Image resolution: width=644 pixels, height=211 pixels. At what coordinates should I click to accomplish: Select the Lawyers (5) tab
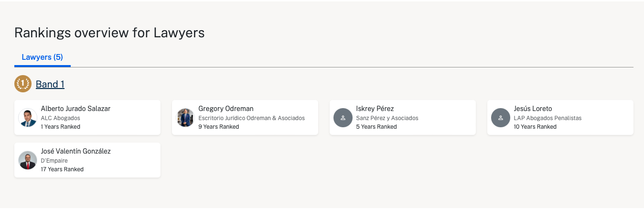(x=42, y=57)
